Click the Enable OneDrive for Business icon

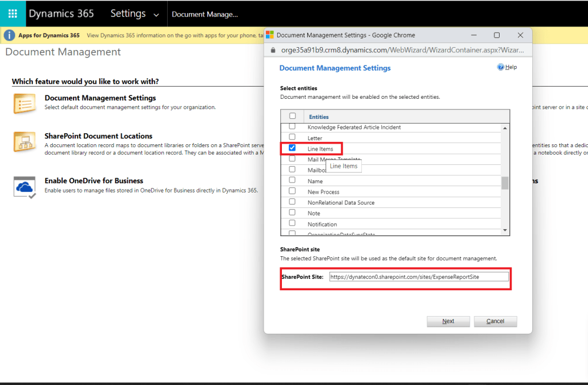click(25, 187)
